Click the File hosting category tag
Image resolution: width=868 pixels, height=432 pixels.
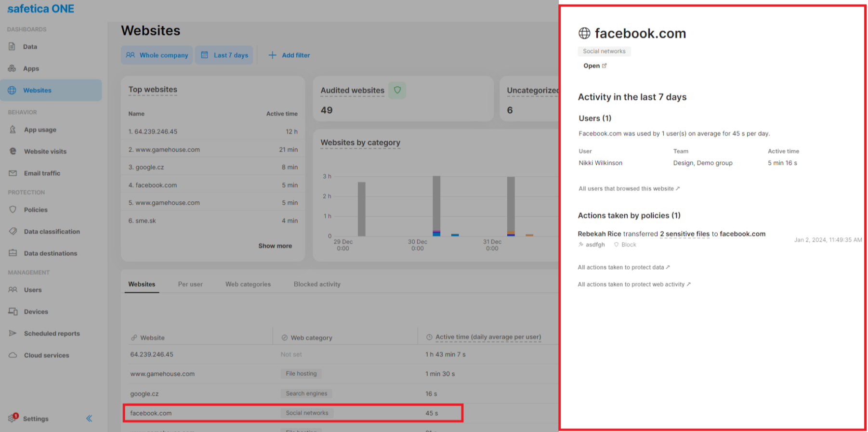301,374
